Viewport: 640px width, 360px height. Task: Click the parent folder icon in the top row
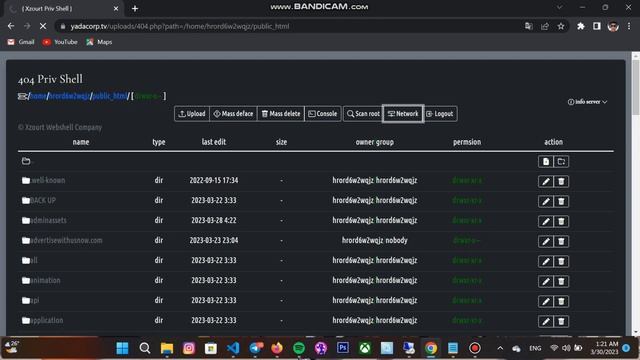[26, 161]
